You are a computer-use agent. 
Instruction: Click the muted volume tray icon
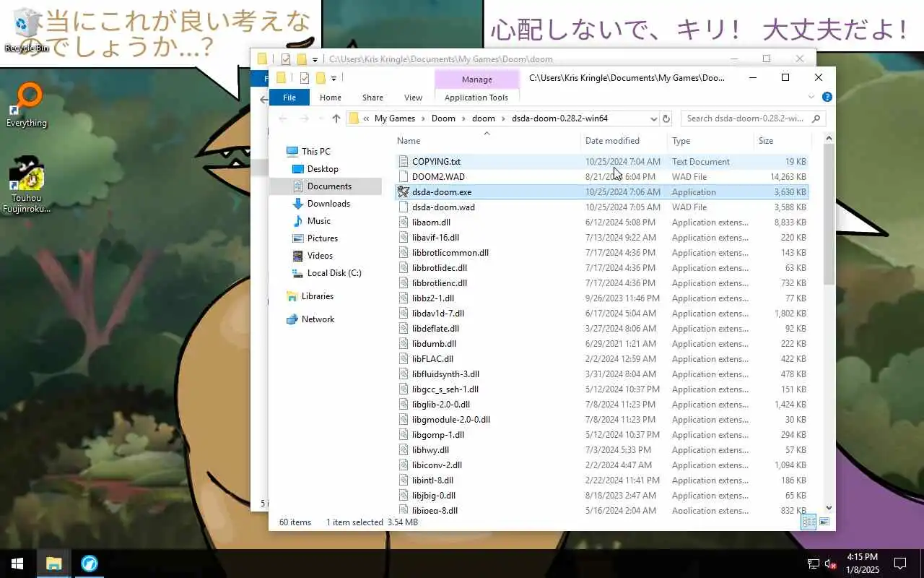831,564
